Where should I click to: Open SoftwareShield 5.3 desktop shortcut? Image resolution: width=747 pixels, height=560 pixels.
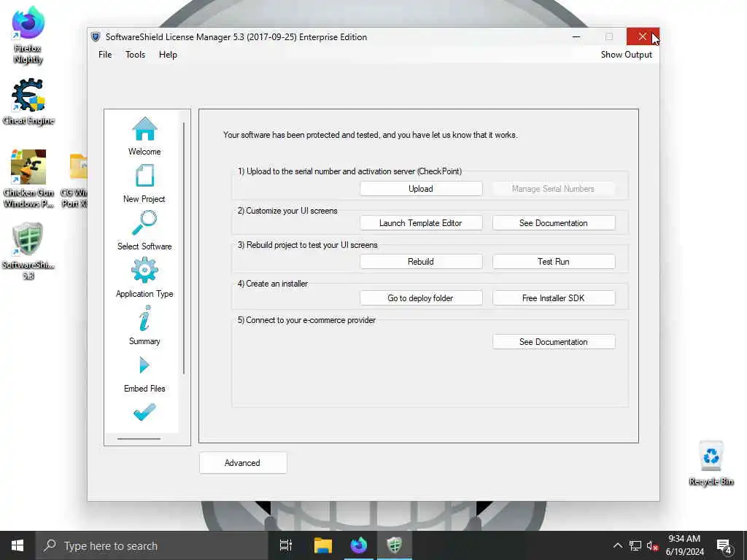(x=28, y=251)
